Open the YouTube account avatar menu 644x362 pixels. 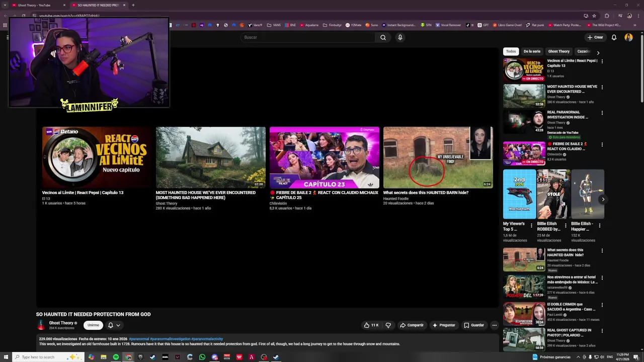628,37
